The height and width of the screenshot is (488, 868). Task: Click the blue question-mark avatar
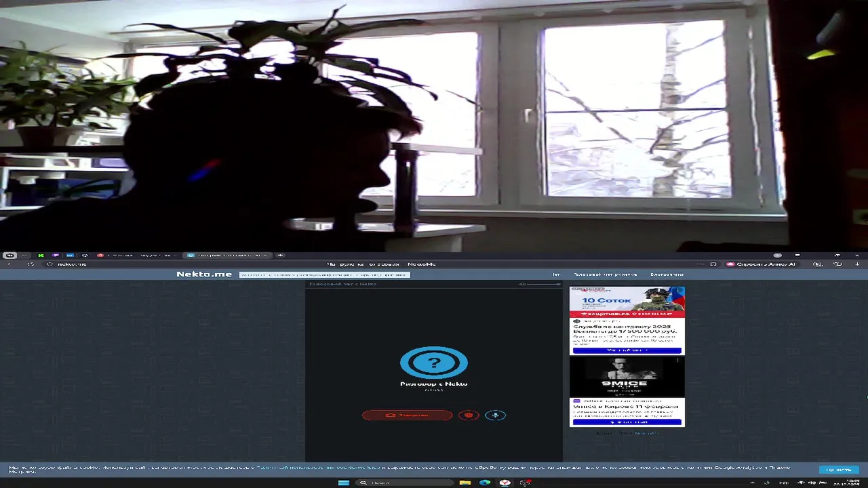click(434, 363)
